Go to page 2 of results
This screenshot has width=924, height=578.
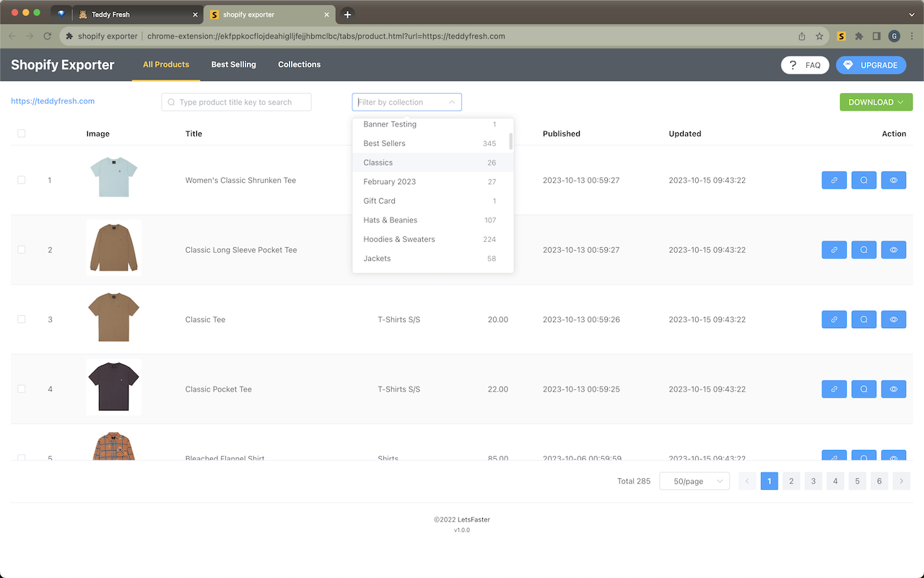pyautogui.click(x=791, y=481)
